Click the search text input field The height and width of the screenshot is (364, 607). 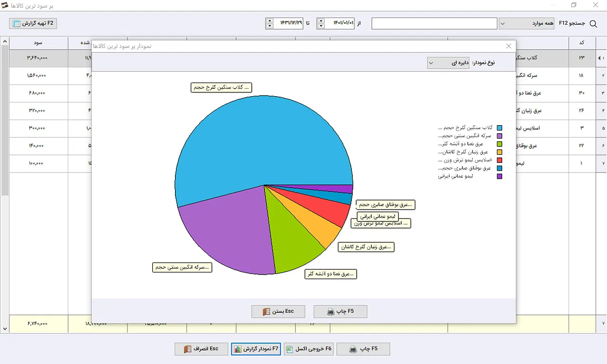pos(434,23)
